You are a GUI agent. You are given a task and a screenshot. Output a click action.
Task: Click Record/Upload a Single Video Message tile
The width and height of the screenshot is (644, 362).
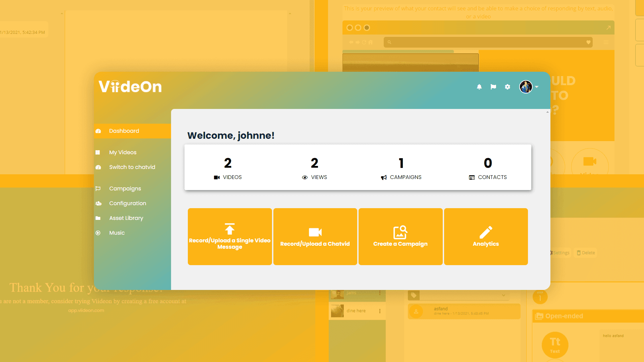coord(230,237)
